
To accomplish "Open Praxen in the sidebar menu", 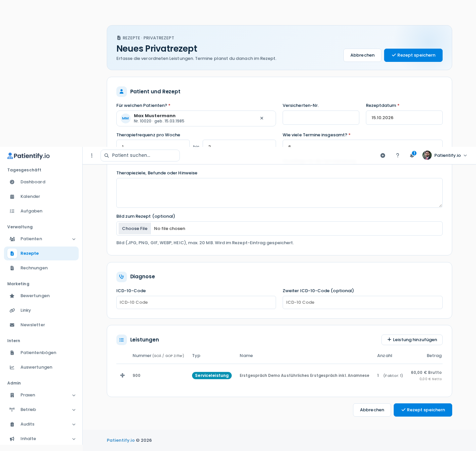I will [x=41, y=395].
